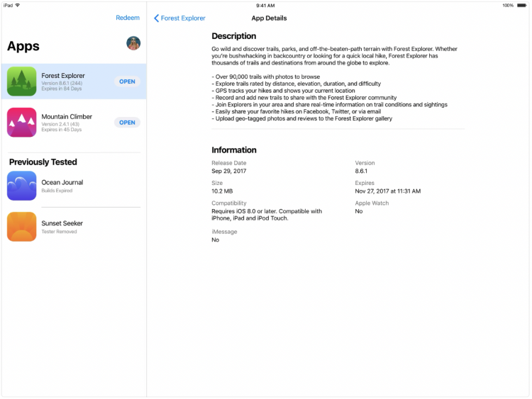The width and height of the screenshot is (532, 399).
Task: Go back to Forest Explorer page
Action: [x=183, y=18]
